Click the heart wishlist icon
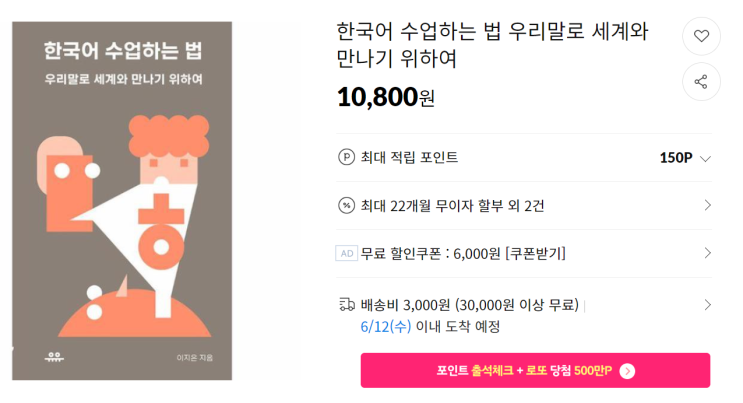743x403 pixels. (x=701, y=36)
